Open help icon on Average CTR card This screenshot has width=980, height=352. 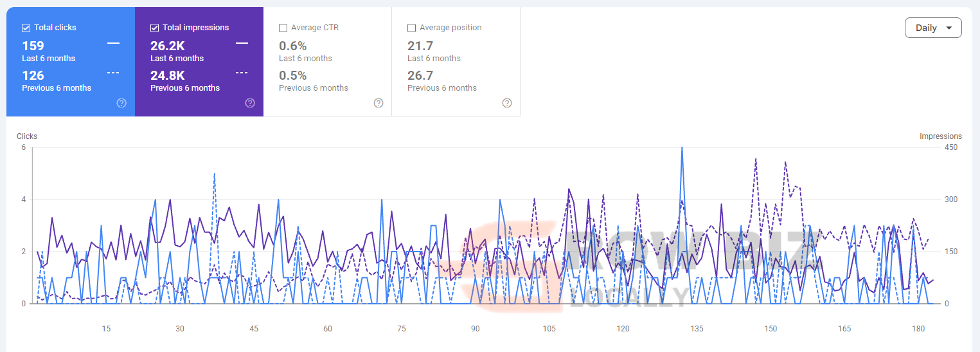click(x=379, y=103)
